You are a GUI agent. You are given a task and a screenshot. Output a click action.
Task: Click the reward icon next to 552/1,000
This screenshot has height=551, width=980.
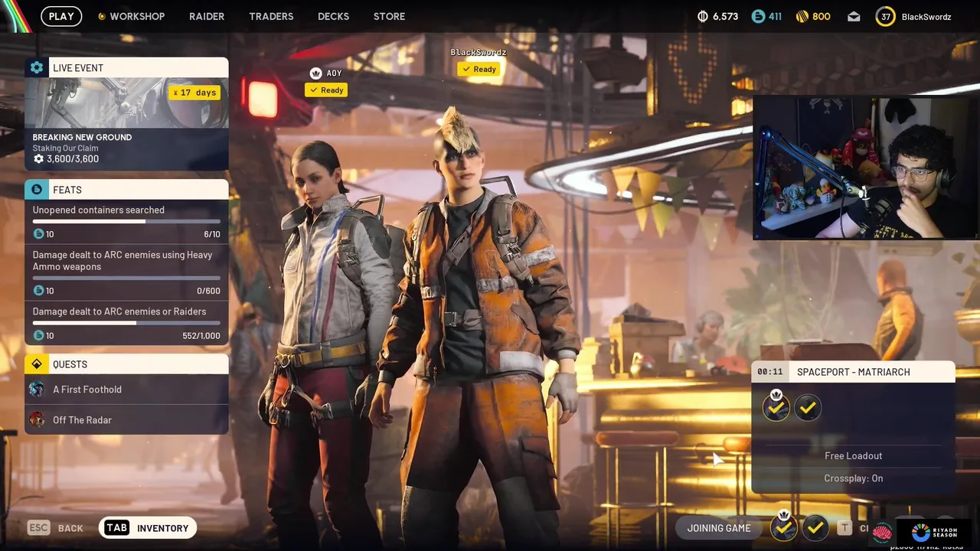(x=38, y=336)
